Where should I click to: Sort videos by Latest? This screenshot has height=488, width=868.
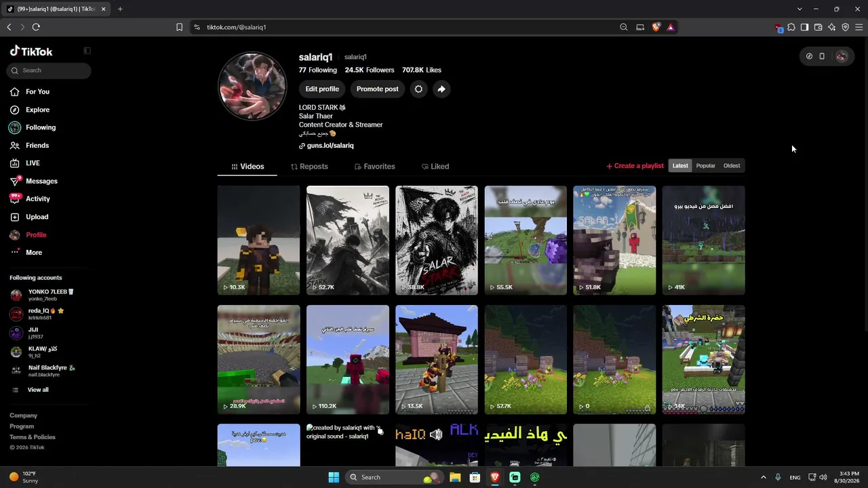tap(680, 166)
